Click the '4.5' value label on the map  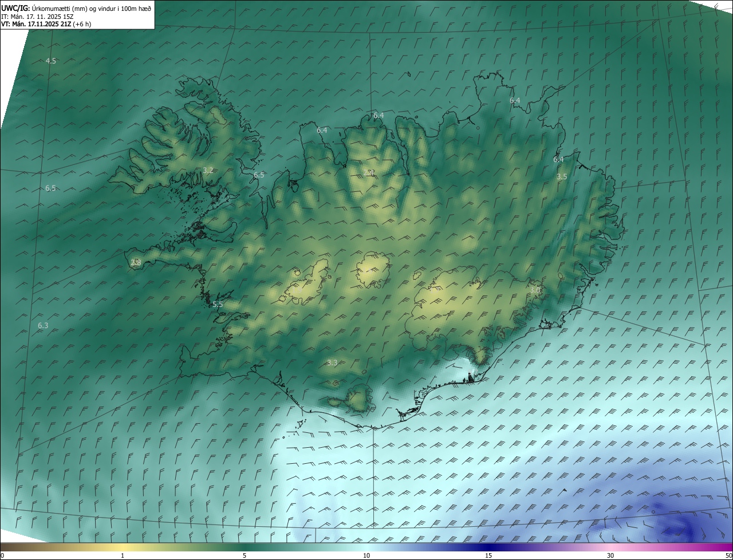point(51,61)
